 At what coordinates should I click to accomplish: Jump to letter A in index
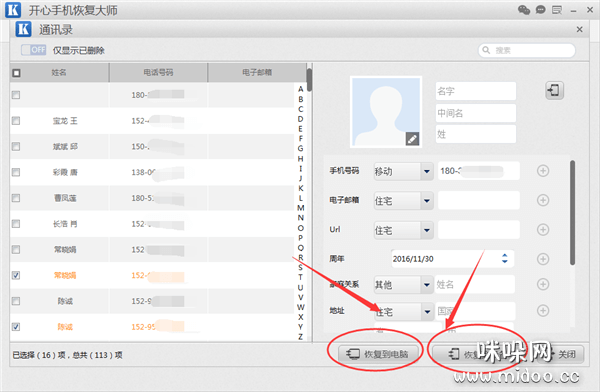[300, 89]
